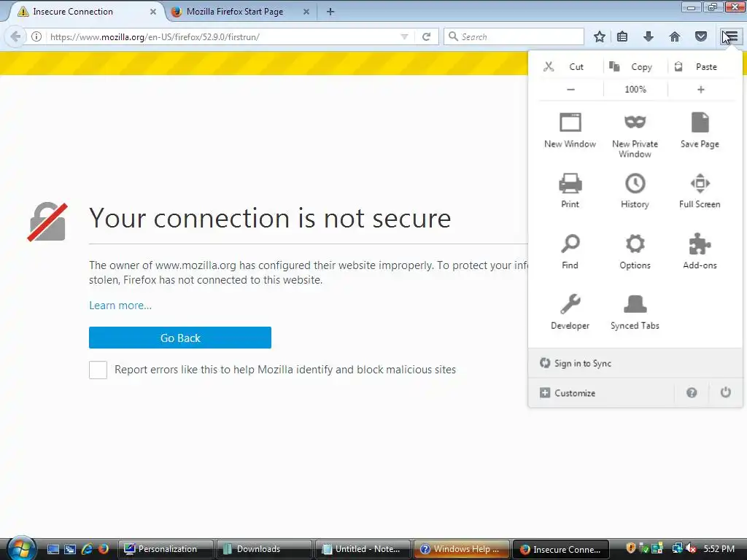Click the muted volume tray icon
747x560 pixels.
click(690, 548)
